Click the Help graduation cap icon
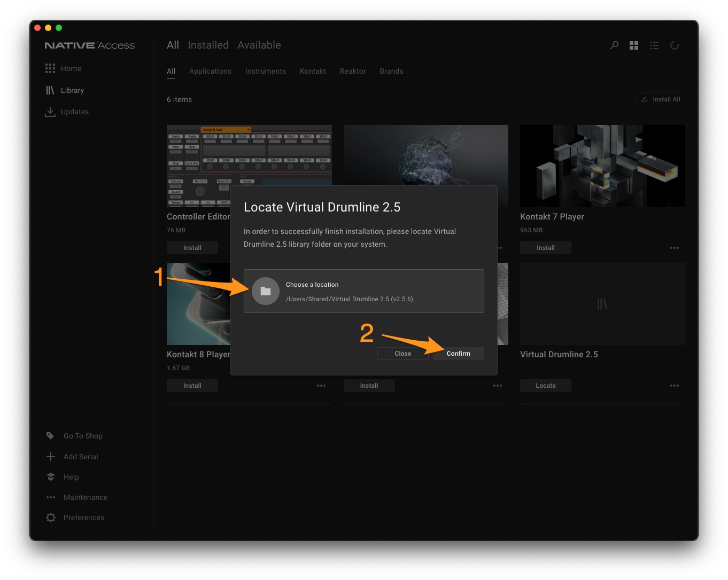The width and height of the screenshot is (728, 580). (x=51, y=477)
